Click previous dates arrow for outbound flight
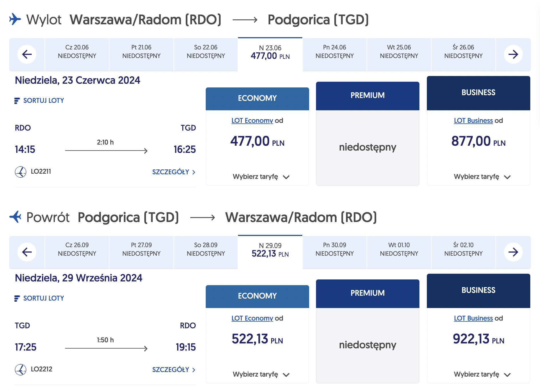Screen dimensions: 540x392 click(x=27, y=54)
